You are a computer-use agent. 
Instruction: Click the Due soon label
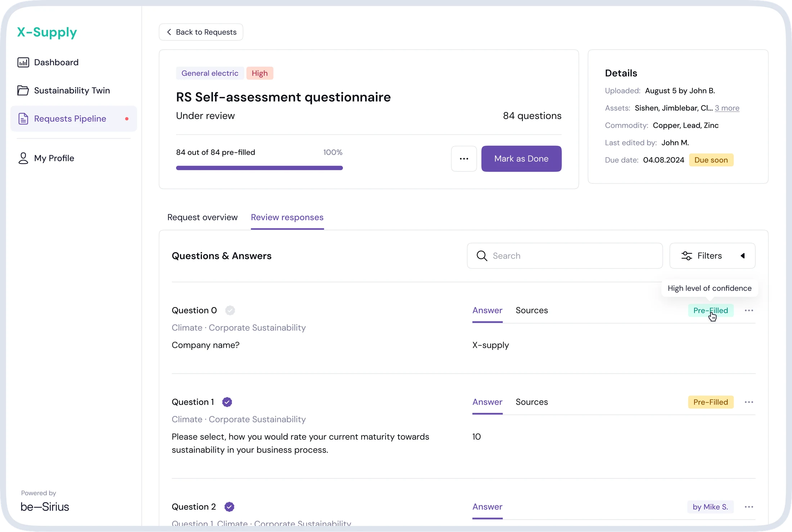(711, 160)
